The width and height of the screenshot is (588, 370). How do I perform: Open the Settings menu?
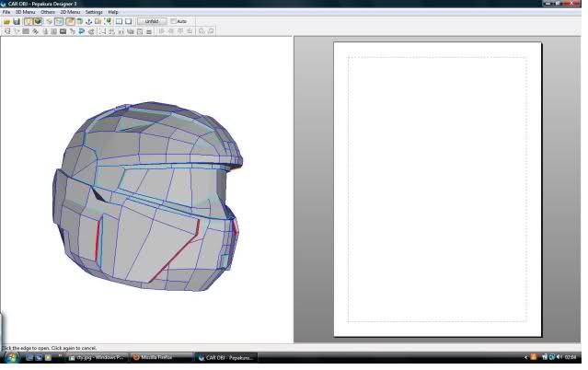coord(94,12)
